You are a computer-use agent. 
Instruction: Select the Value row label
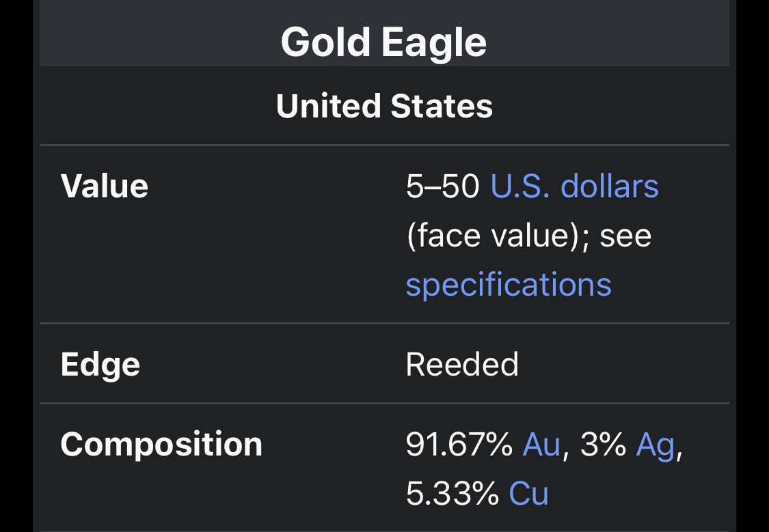(105, 186)
